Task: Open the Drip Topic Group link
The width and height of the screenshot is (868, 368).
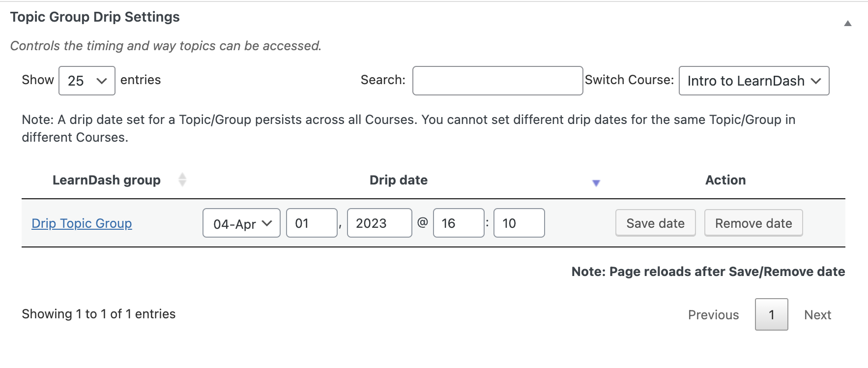Action: pos(82,223)
